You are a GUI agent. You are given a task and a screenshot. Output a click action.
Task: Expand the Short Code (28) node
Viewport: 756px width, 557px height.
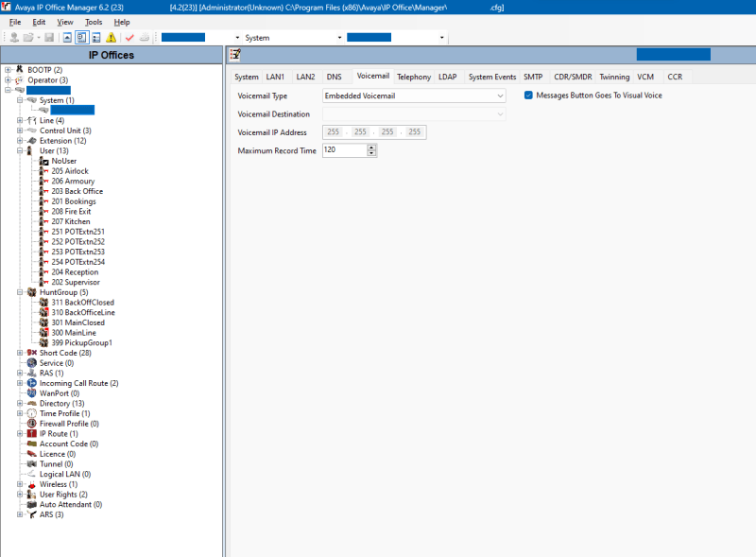(x=20, y=353)
